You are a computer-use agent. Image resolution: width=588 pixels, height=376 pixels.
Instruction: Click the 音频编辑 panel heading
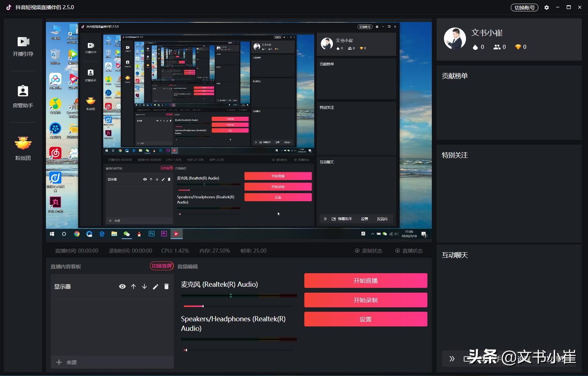187,267
